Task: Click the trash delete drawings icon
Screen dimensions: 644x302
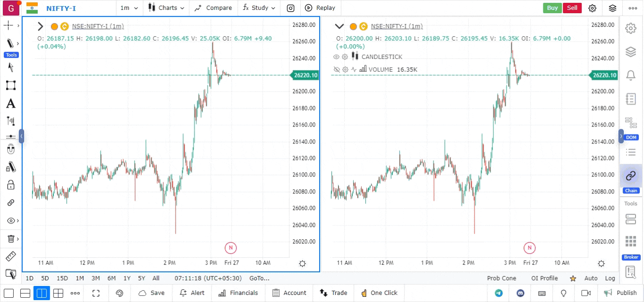Action: coord(10,239)
